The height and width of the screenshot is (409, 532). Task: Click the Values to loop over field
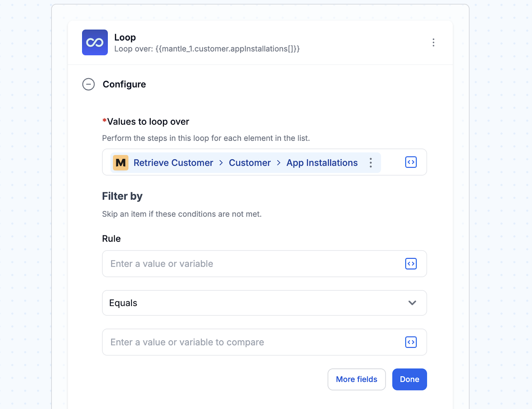pyautogui.click(x=264, y=162)
